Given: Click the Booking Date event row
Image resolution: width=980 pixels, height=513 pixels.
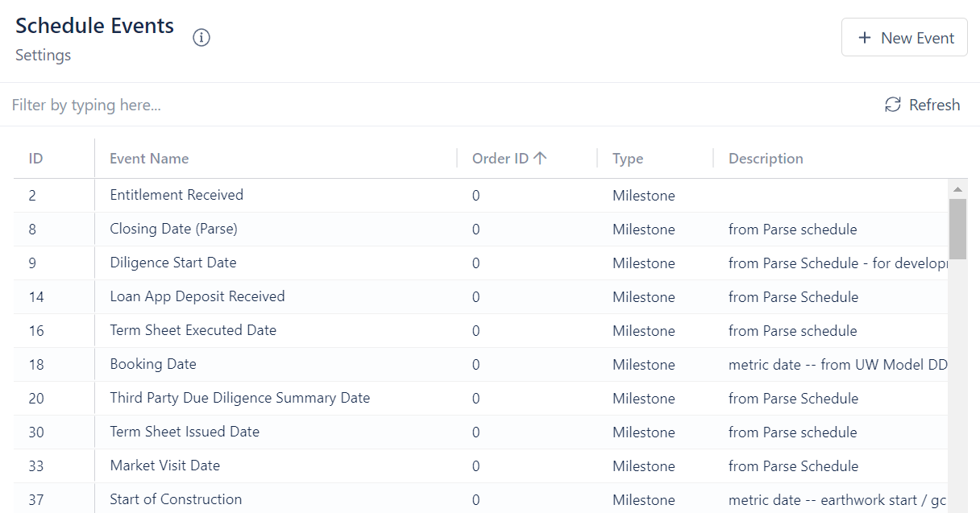Looking at the screenshot, I should pyautogui.click(x=153, y=365).
